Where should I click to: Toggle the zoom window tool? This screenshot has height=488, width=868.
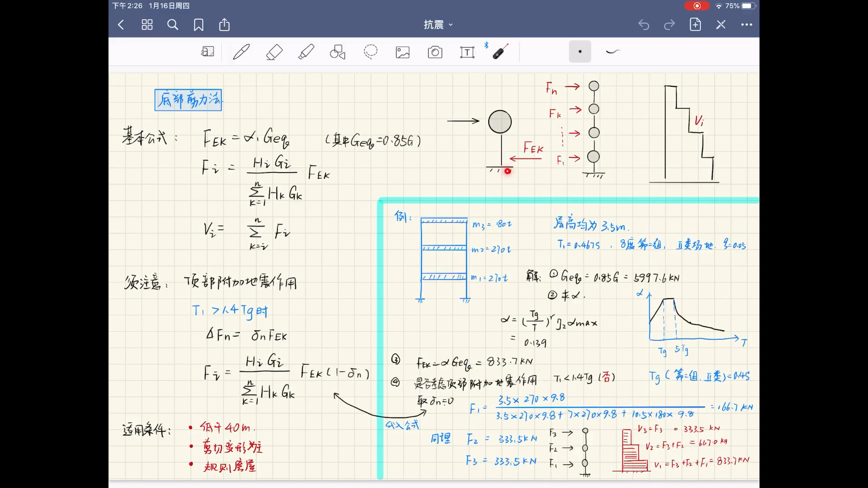point(208,52)
